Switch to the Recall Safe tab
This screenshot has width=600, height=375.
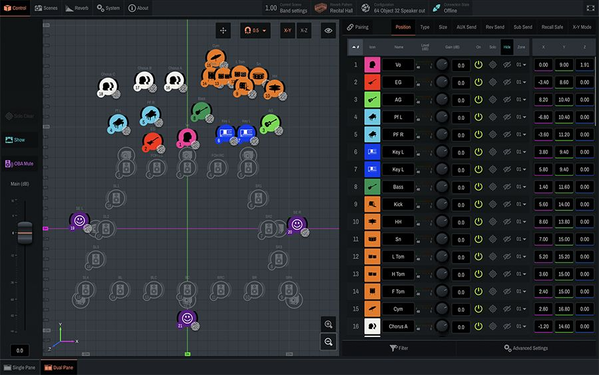pos(552,27)
